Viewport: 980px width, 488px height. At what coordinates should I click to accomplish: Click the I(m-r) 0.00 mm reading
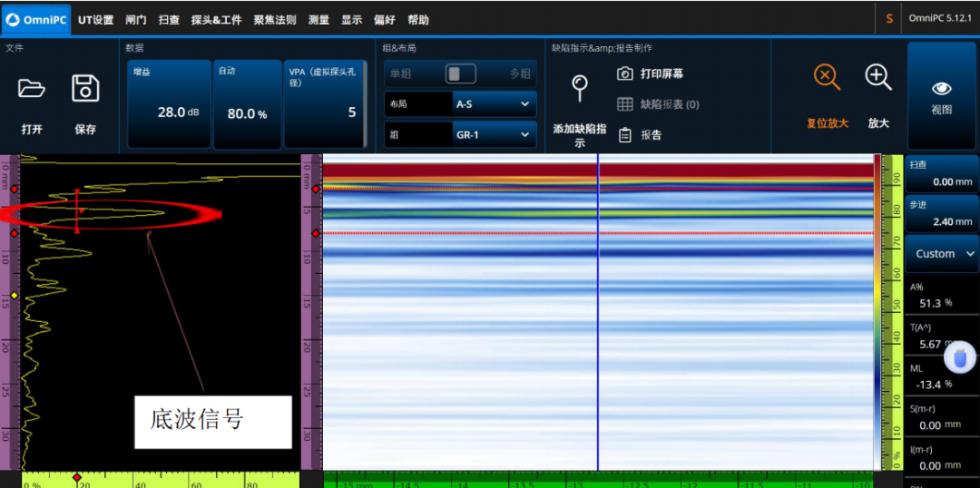coord(942,458)
